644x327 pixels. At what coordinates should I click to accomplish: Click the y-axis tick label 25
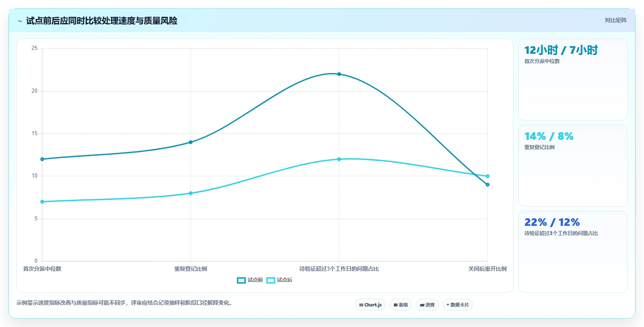(x=34, y=48)
